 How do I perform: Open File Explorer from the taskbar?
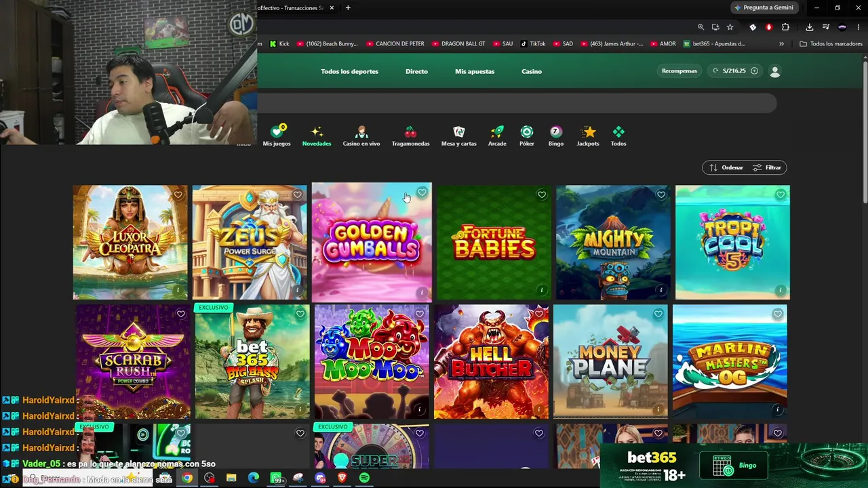(x=231, y=478)
